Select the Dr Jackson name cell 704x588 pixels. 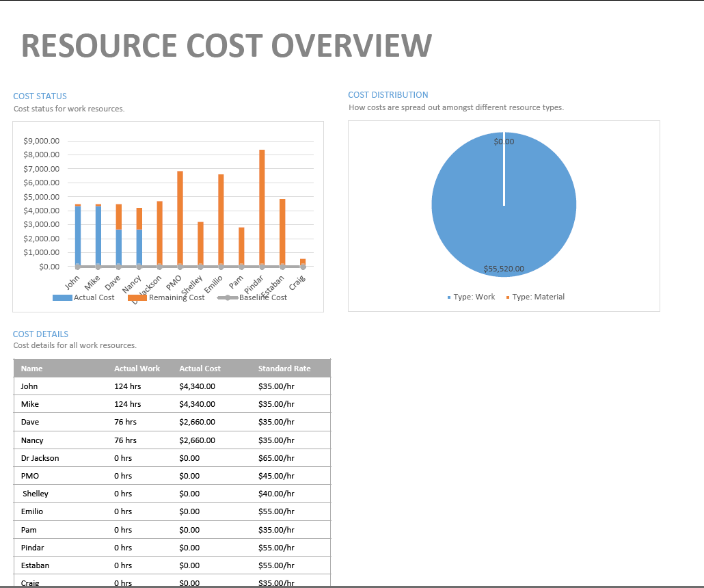point(40,458)
